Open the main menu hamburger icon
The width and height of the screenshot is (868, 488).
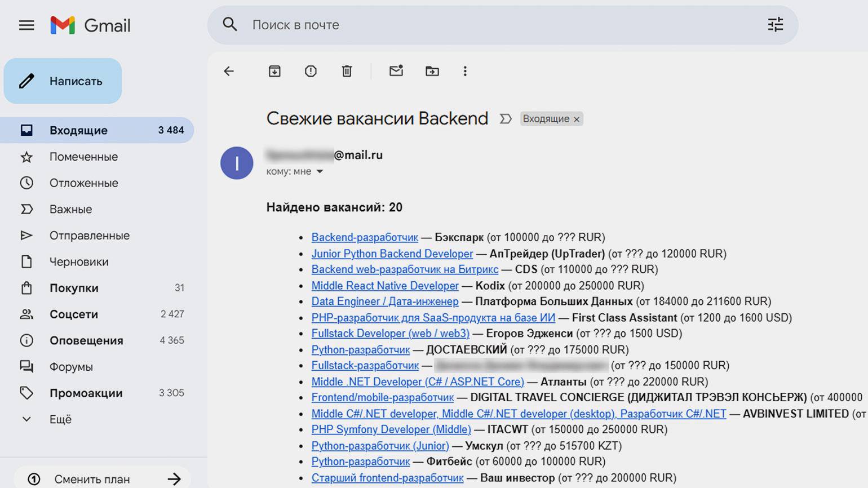(26, 25)
